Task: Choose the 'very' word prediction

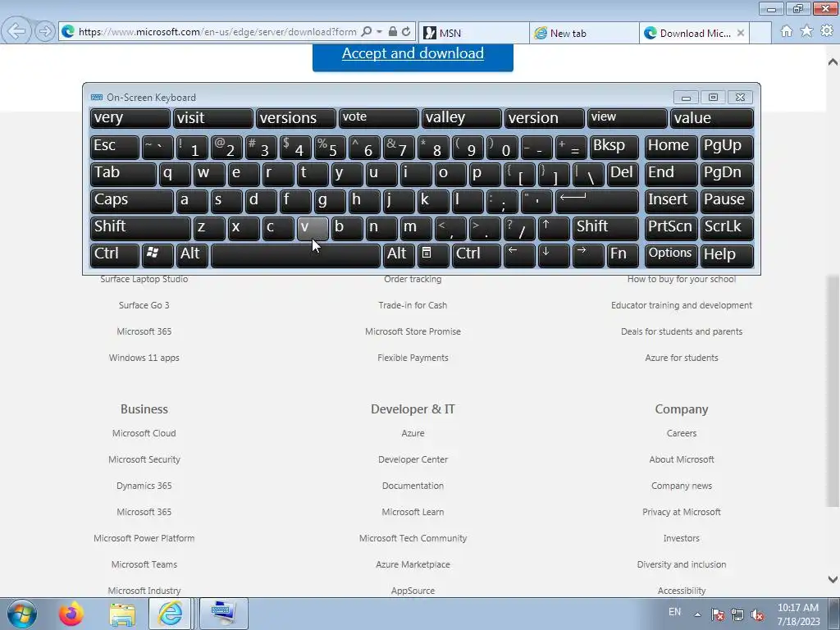Action: [130, 118]
